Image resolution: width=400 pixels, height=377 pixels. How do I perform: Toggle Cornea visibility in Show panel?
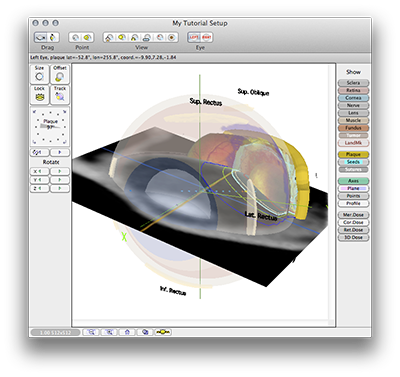pos(353,98)
